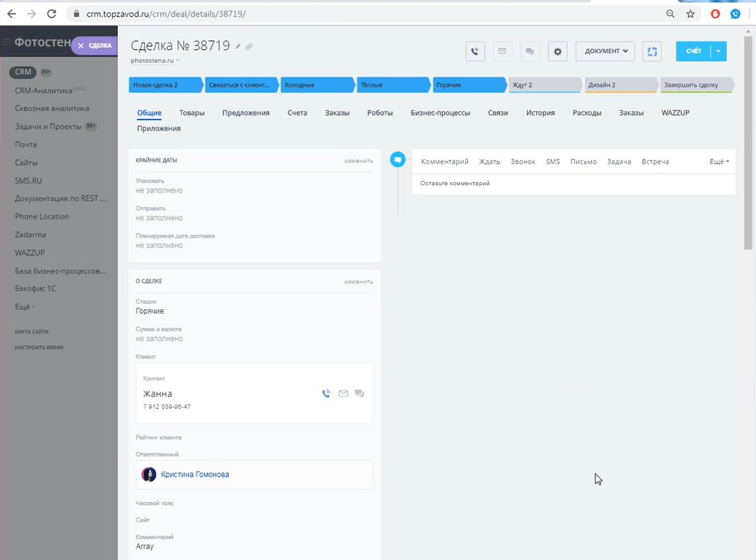Reload the page
Screen dimensions: 756x560
pos(51,14)
